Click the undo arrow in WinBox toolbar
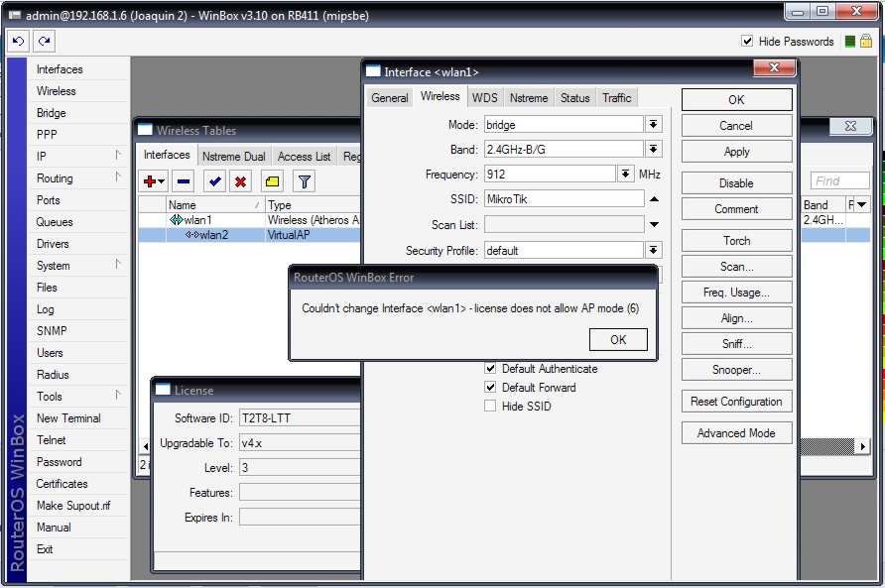 coord(18,42)
